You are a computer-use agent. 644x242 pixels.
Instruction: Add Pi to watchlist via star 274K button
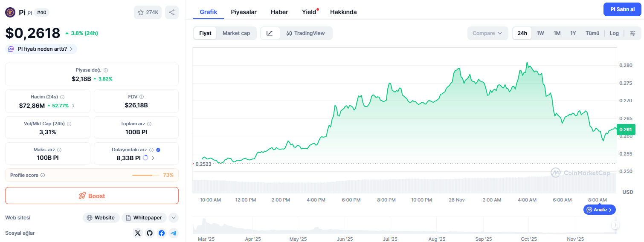(x=148, y=12)
